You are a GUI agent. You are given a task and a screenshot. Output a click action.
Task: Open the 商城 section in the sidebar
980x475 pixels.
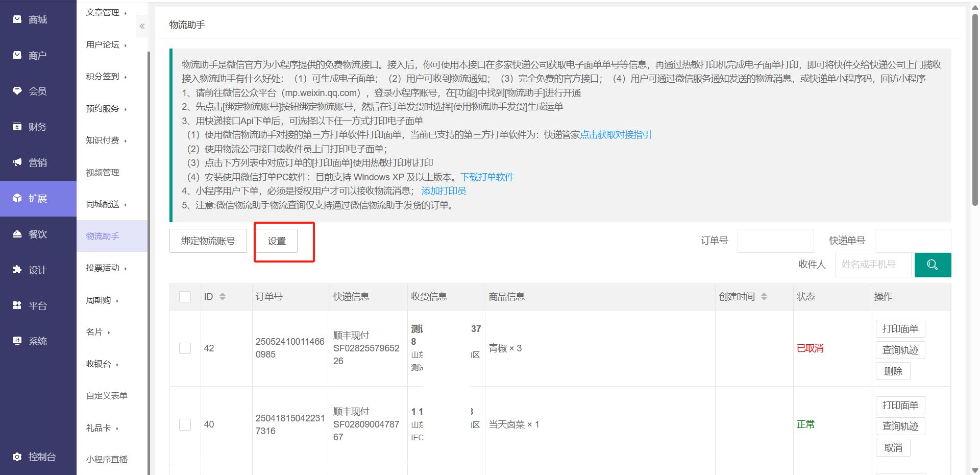[x=37, y=19]
